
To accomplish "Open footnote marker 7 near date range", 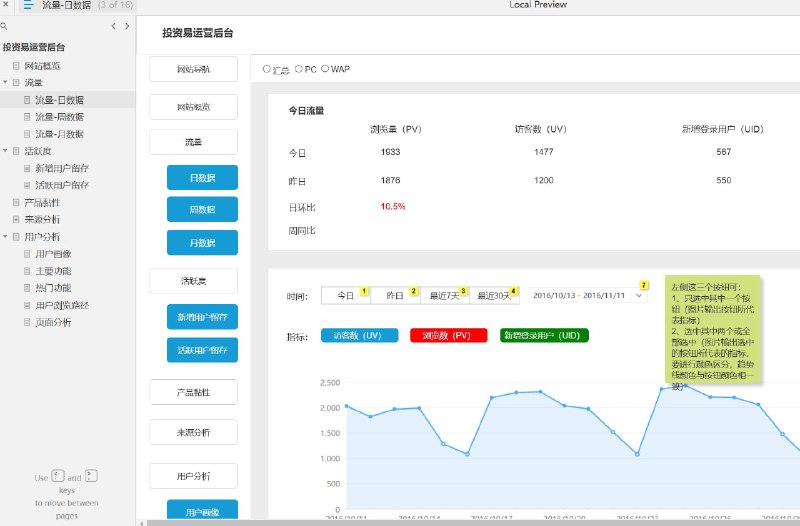I will click(x=644, y=285).
